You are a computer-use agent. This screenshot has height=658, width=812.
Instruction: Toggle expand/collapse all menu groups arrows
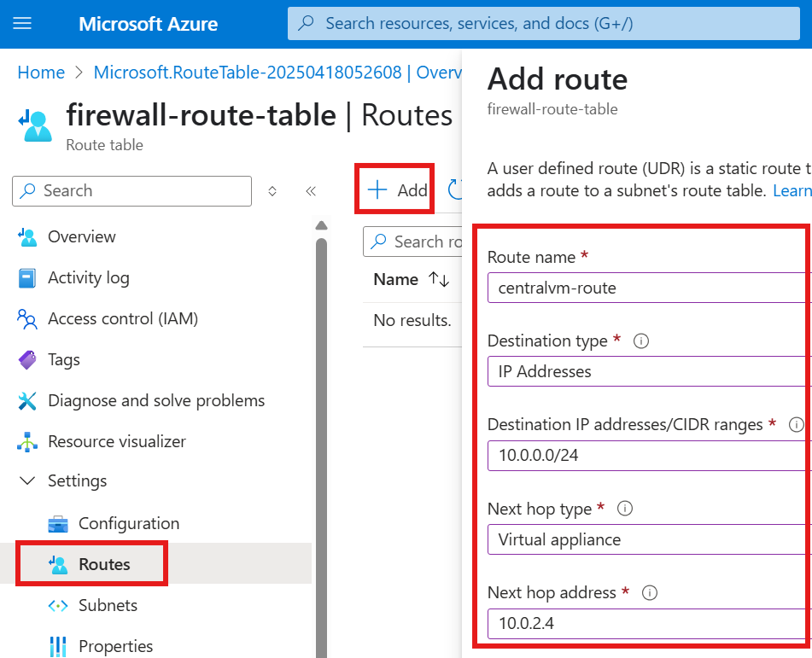pyautogui.click(x=272, y=191)
